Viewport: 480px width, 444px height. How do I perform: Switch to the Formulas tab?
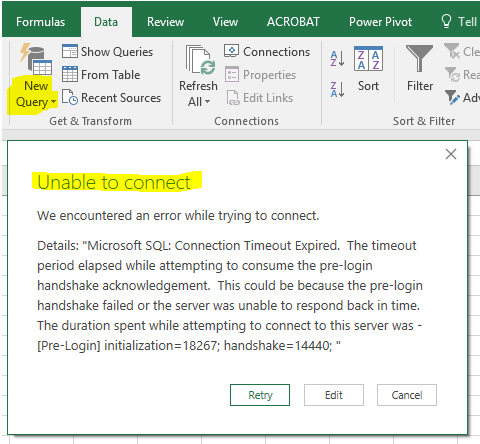pos(40,22)
